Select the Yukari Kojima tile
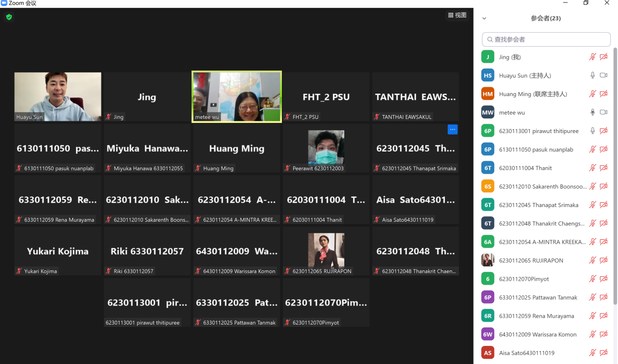Screen dimensions: 618x364 pos(58,251)
